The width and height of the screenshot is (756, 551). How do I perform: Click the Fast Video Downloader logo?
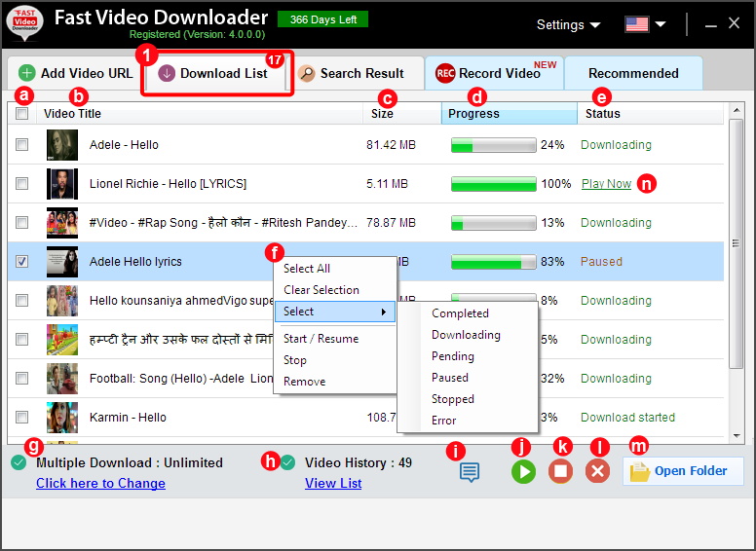click(25, 22)
